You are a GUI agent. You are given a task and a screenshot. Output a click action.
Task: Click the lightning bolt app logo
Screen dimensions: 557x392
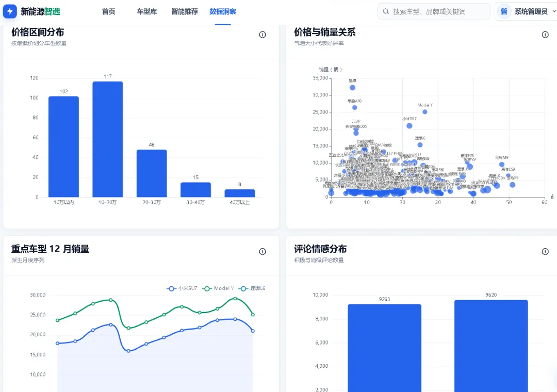[x=10, y=11]
